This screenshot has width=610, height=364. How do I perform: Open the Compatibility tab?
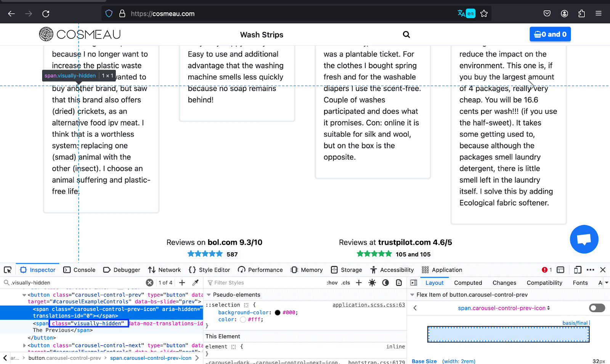coord(544,283)
